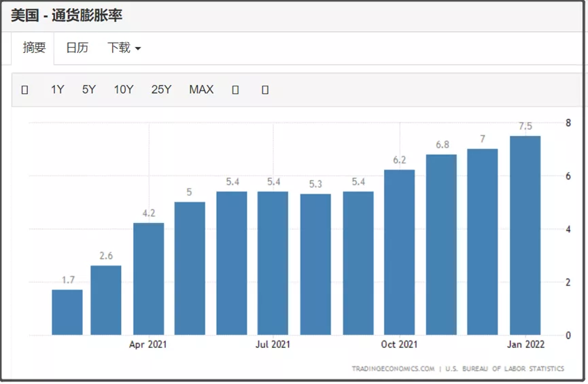
Task: Select the 5Y time range
Action: [x=89, y=90]
